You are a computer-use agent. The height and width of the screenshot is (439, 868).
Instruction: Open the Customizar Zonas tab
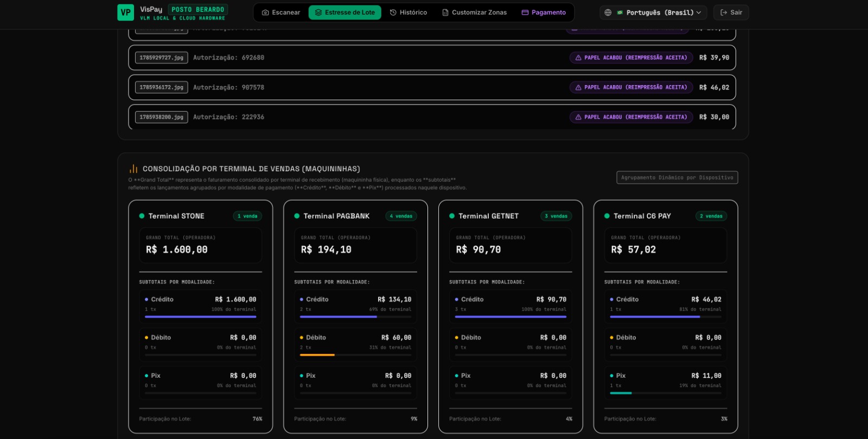click(x=475, y=12)
